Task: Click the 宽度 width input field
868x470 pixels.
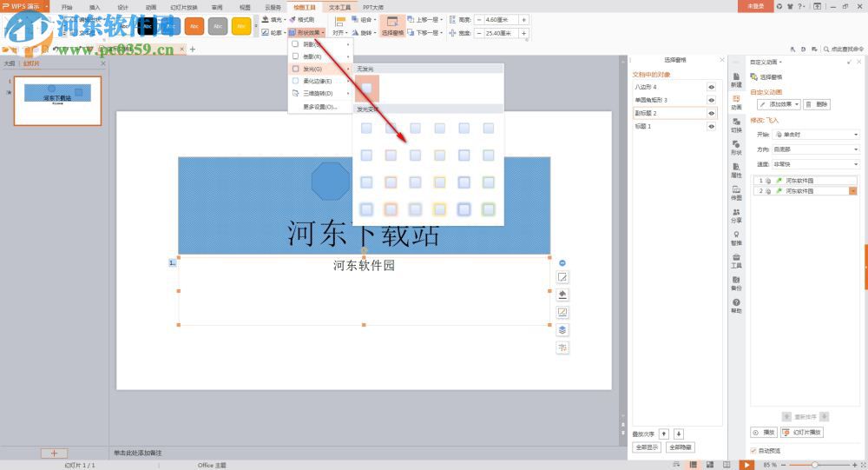Action: coord(501,33)
